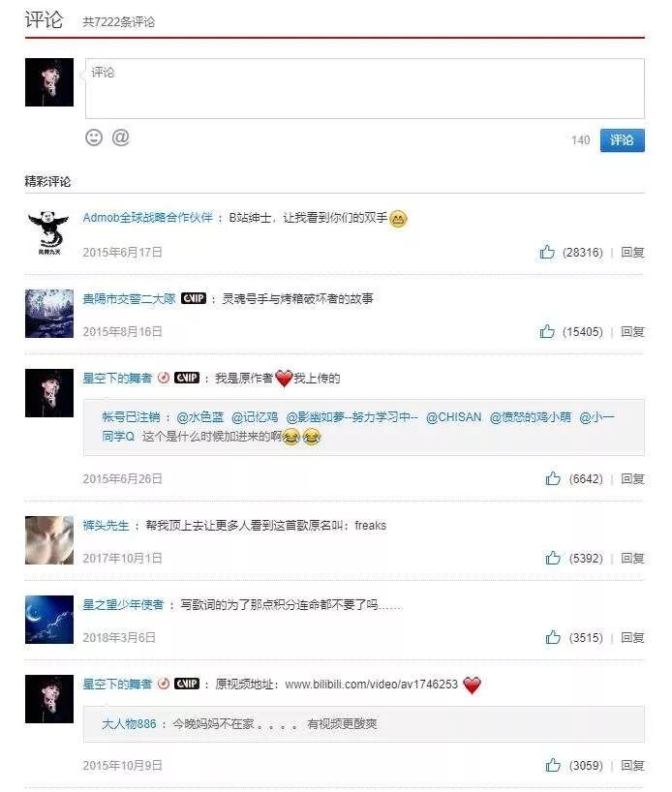Like the Admob comment with 28316 likes

547,252
